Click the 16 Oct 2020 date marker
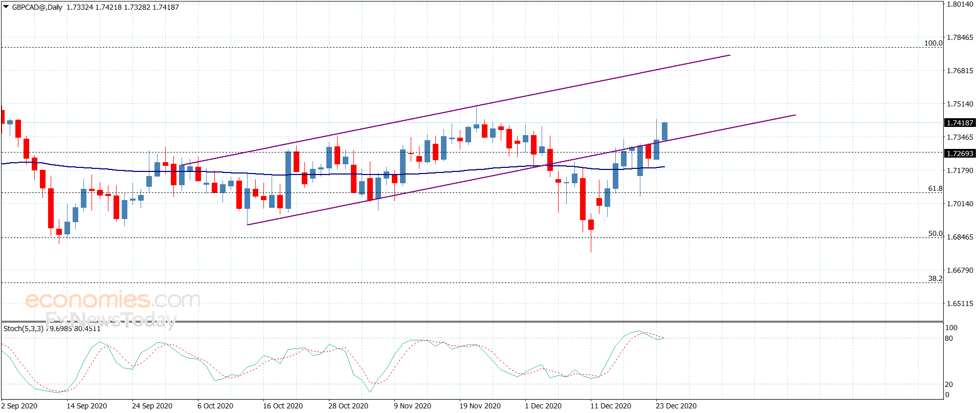Image resolution: width=980 pixels, height=413 pixels. click(x=282, y=406)
